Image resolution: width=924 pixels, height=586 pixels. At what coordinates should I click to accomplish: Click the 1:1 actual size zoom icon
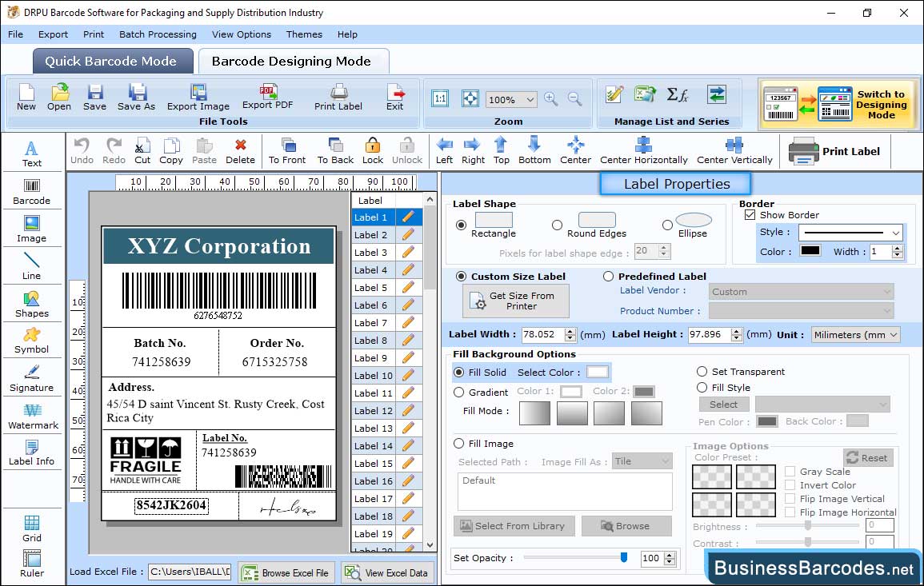pos(440,98)
